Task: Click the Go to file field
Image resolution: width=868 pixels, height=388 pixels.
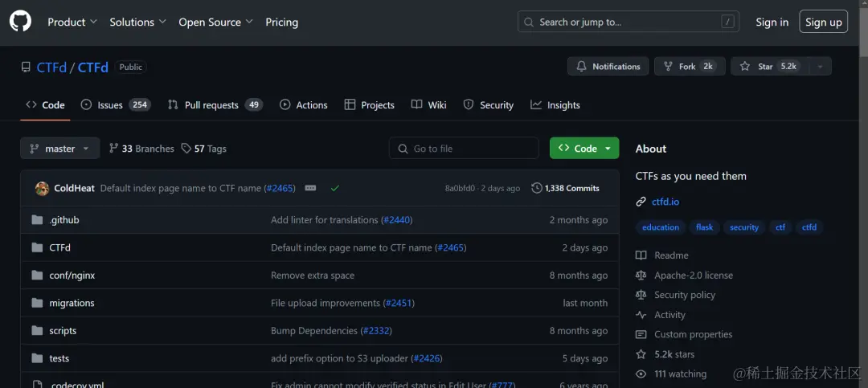Action: pyautogui.click(x=464, y=149)
